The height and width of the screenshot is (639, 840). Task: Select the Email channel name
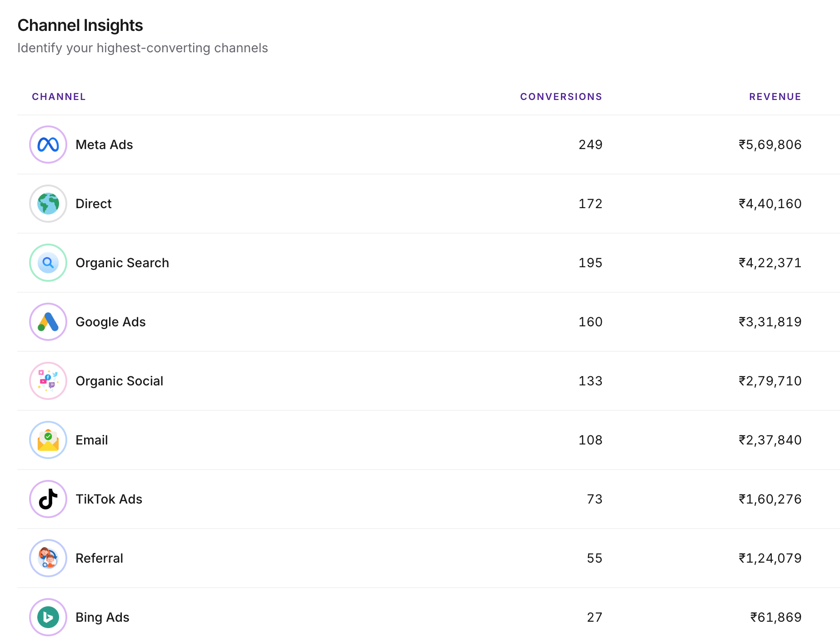point(92,440)
